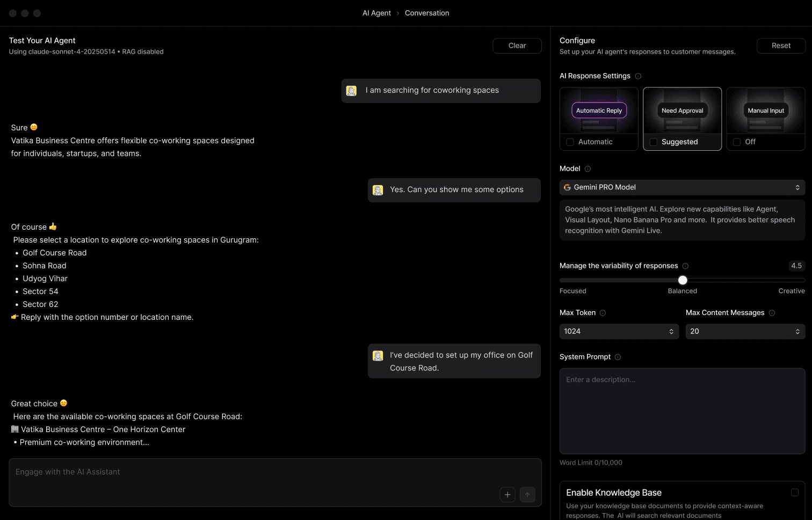Check the Off checkbox
The width and height of the screenshot is (812, 520).
click(x=737, y=142)
